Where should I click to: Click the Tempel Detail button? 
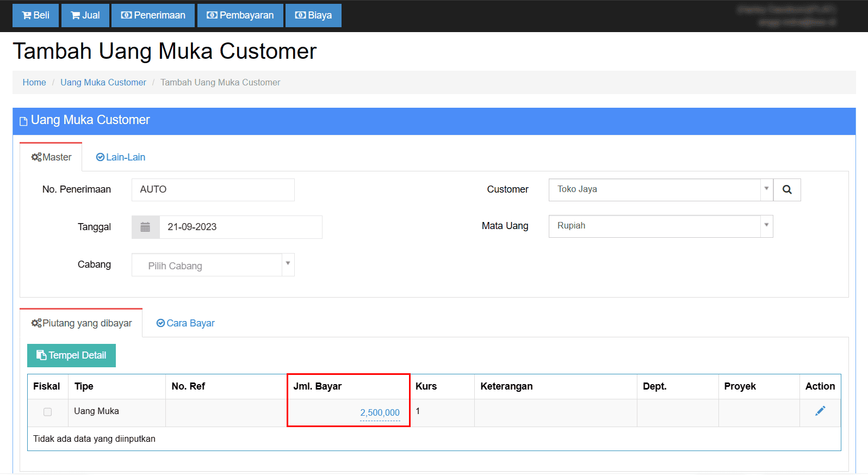[71, 355]
